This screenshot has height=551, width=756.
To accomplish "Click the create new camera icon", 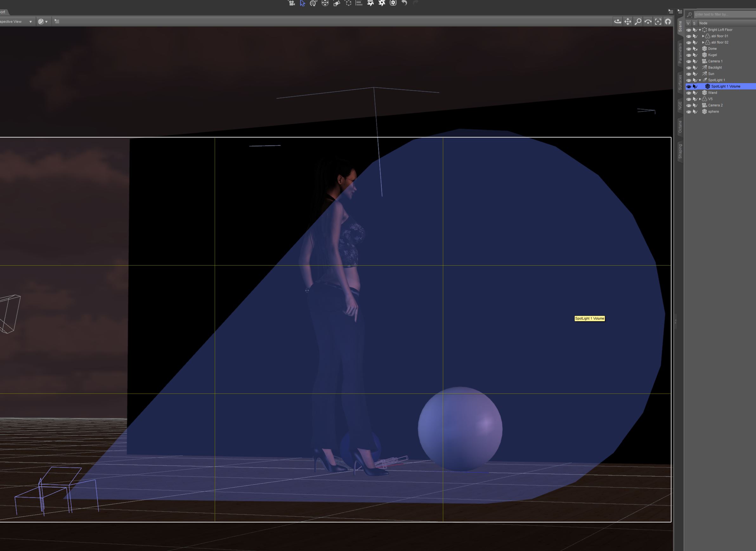I will click(x=291, y=3).
